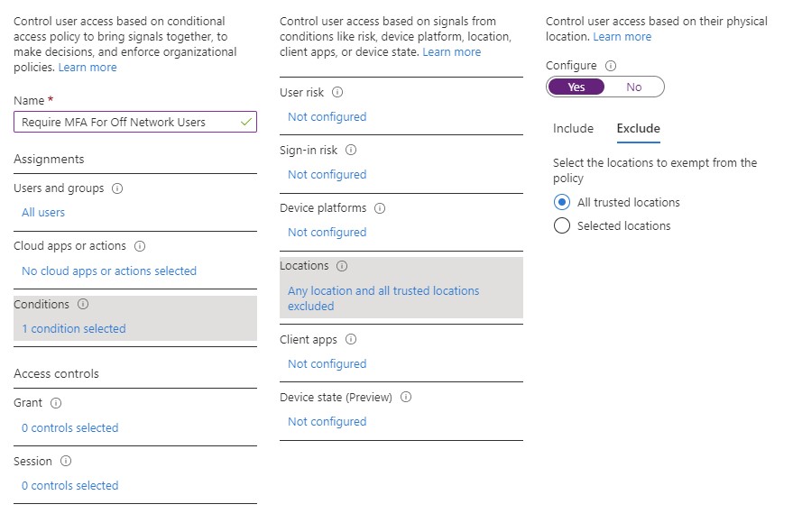Image resolution: width=802 pixels, height=532 pixels.
Task: Switch to the Exclude tab
Action: tap(639, 128)
